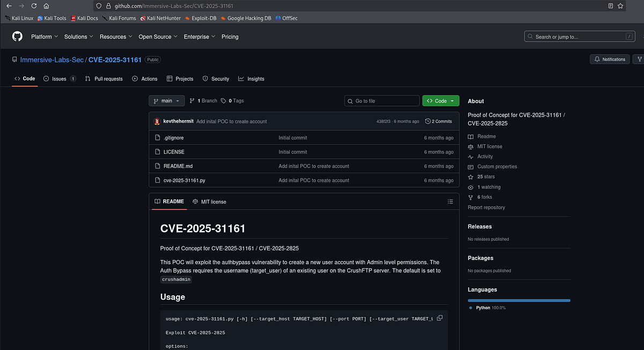The image size is (644, 350).
Task: Focus the Search or jump to field
Action: tap(579, 36)
